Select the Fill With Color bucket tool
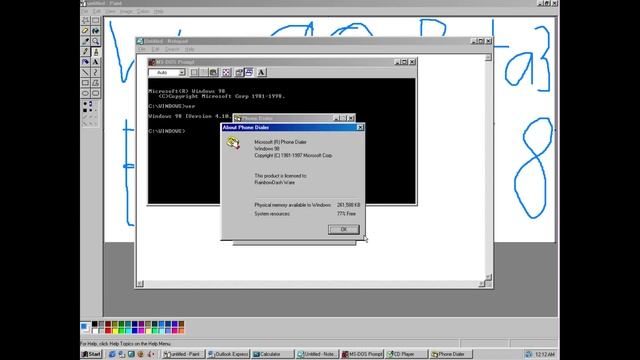Screen dimensions: 640x360 click(x=96, y=31)
